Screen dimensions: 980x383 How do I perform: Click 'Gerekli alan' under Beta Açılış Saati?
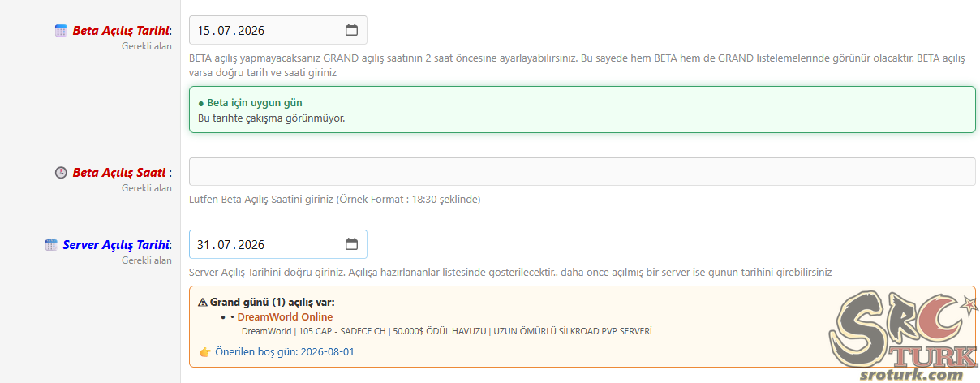coord(147,188)
